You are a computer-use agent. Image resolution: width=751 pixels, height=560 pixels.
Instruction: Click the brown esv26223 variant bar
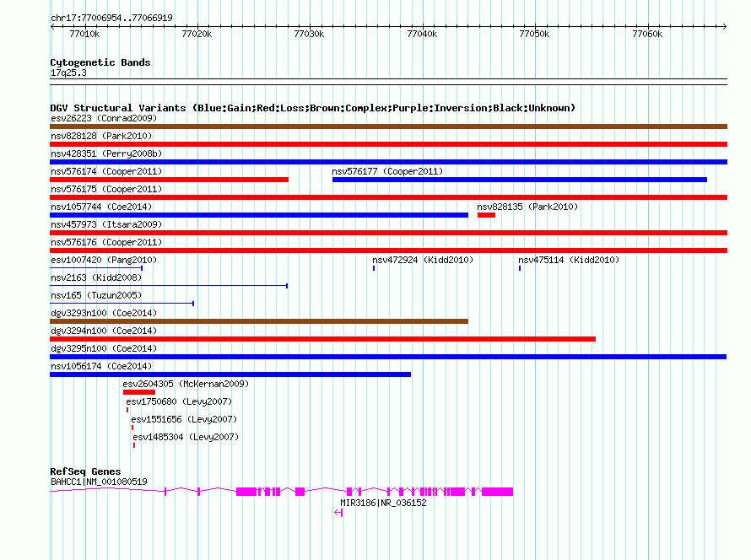(388, 127)
